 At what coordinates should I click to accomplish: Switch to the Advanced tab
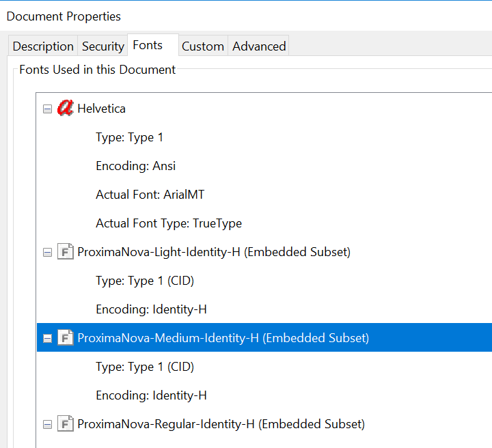pos(258,46)
